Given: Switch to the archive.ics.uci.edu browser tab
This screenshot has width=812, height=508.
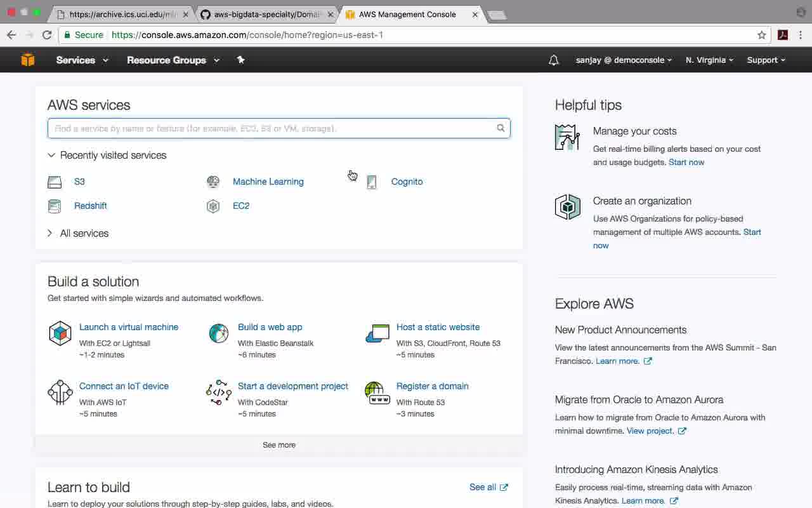Looking at the screenshot, I should tap(122, 14).
